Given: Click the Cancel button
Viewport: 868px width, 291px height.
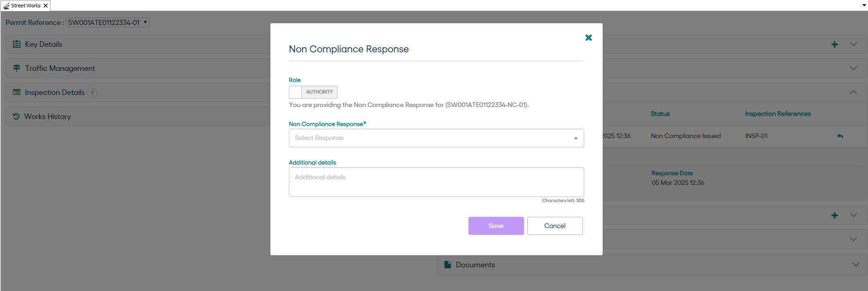Looking at the screenshot, I should 555,226.
